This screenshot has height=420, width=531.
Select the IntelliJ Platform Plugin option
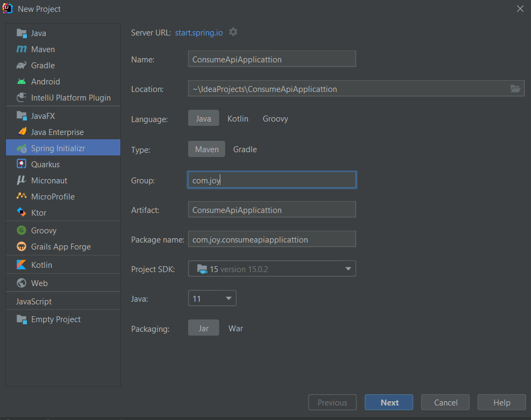coord(66,98)
